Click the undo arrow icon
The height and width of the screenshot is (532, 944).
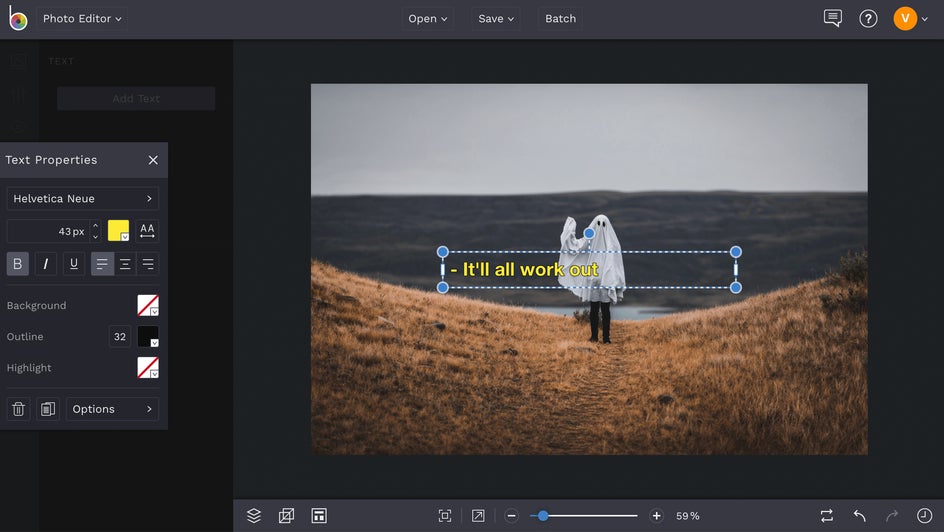[x=859, y=516]
